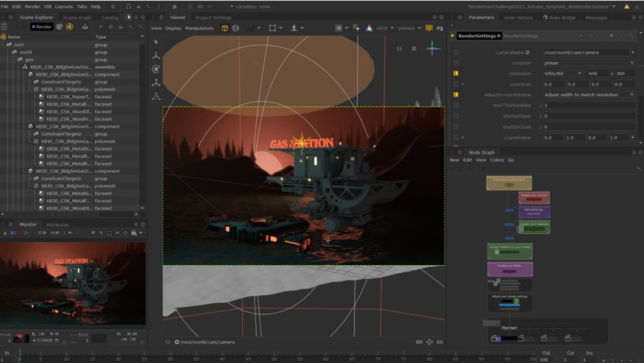Switch to the Project Settings tab
The width and height of the screenshot is (644, 363).
(213, 17)
